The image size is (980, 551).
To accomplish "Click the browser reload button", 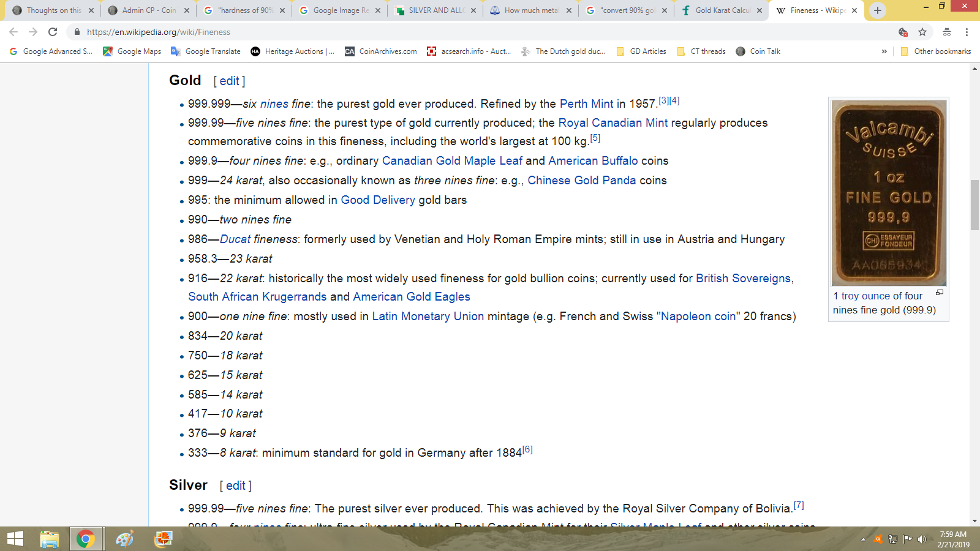I will coord(53,32).
